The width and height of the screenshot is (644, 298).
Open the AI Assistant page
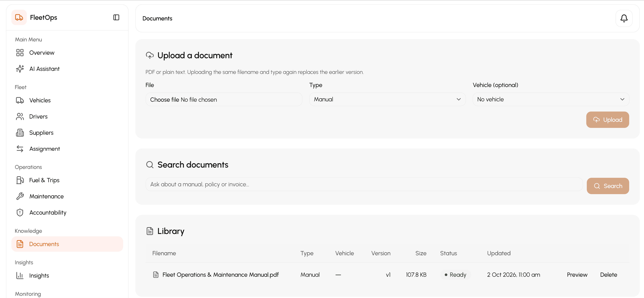tap(67, 69)
